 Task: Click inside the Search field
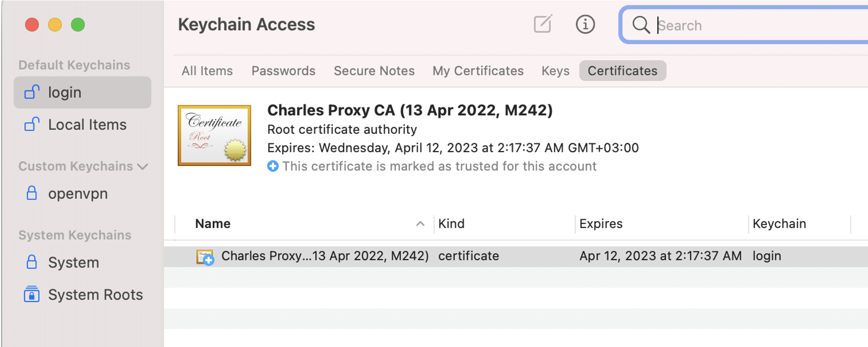720,25
